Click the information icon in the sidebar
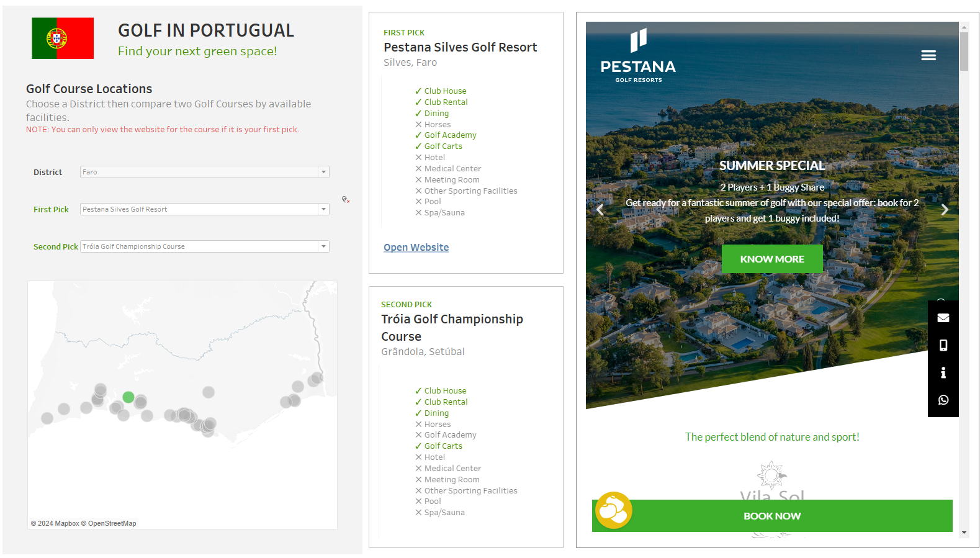Viewport: 980px width, 558px height. [943, 372]
